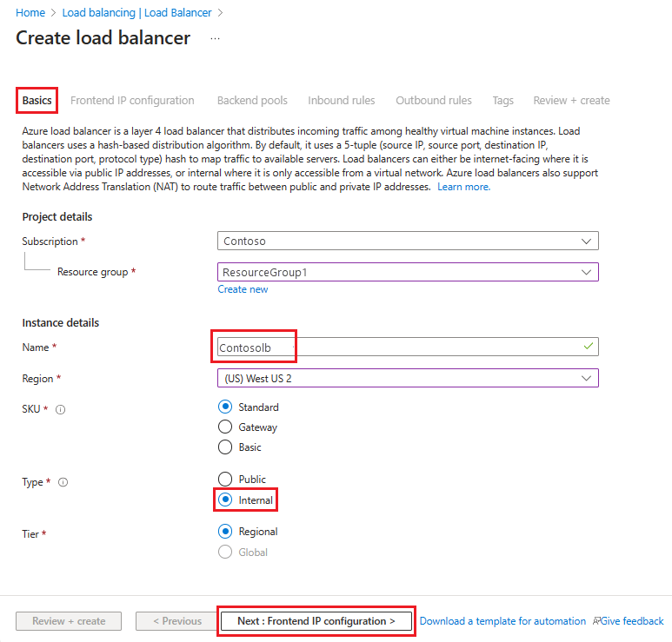Click the info icon next to SKU
The height and width of the screenshot is (642, 672).
[61, 410]
